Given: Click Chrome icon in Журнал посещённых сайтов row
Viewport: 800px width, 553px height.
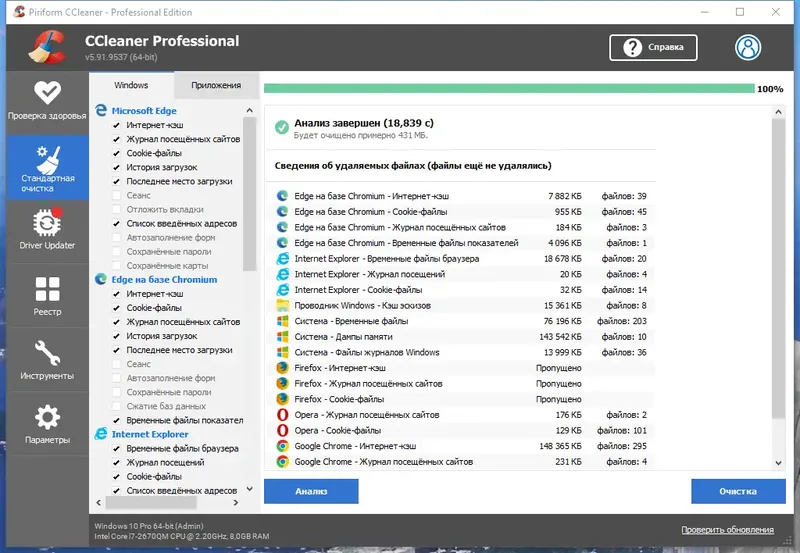Looking at the screenshot, I should click(x=282, y=462).
